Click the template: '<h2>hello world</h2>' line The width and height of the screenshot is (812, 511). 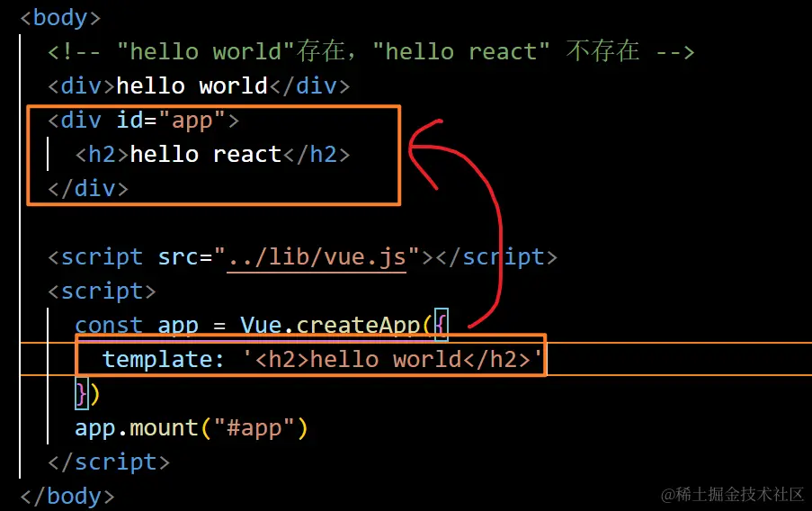[322, 359]
